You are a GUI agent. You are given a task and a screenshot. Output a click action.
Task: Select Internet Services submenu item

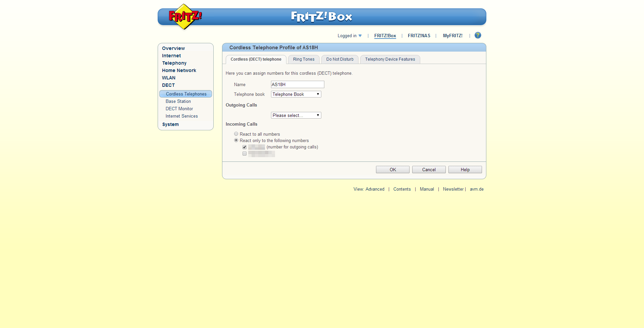(x=181, y=116)
